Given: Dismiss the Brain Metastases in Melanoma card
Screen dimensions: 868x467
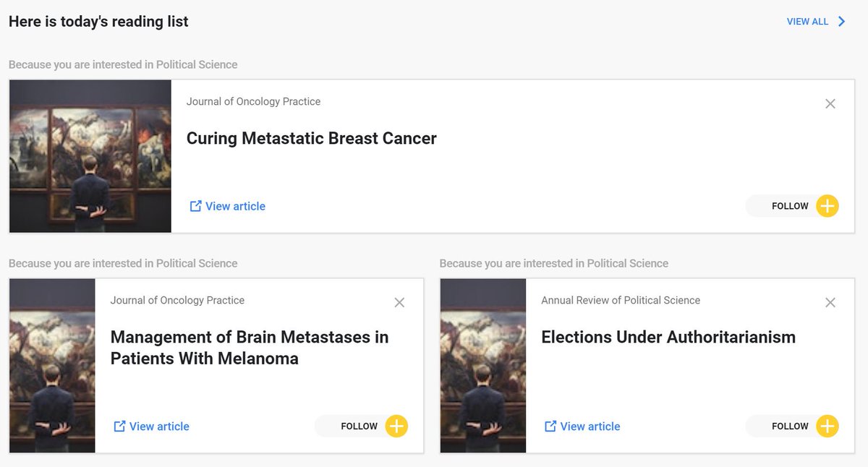Looking at the screenshot, I should pos(399,303).
